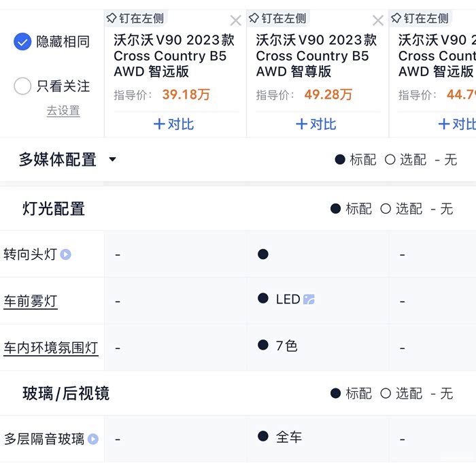Click the 灯光配置 section header

pyautogui.click(x=54, y=209)
